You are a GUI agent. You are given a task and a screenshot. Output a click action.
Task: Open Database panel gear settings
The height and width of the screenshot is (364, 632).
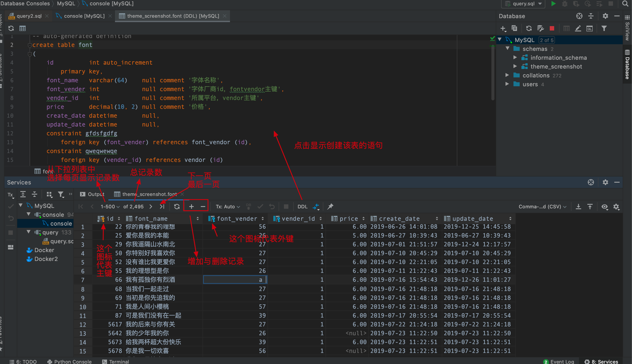[x=605, y=16]
